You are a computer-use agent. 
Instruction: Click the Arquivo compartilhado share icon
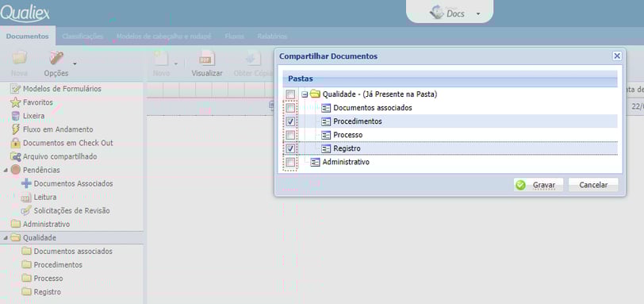(x=16, y=156)
